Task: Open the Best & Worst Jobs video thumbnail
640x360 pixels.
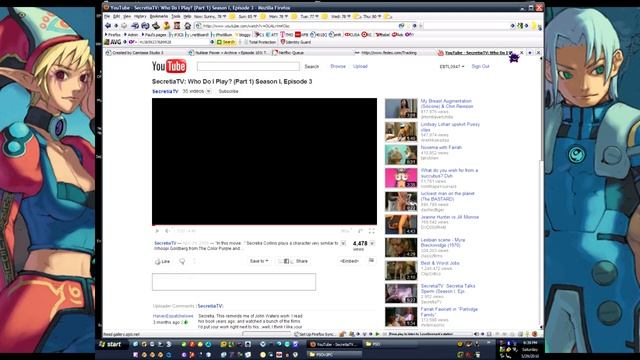Action: (x=401, y=271)
